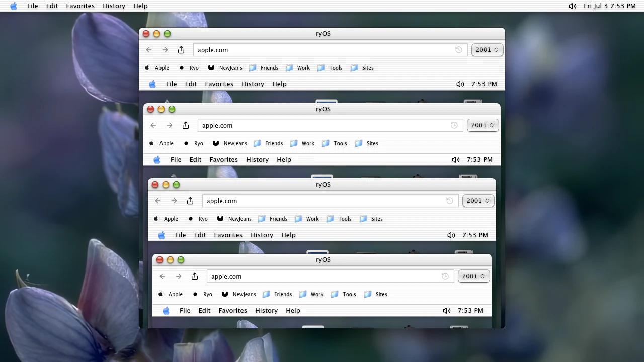Click back arrow in third nested ryOS window
Viewport: 644px width, 362px height.
[x=158, y=201]
